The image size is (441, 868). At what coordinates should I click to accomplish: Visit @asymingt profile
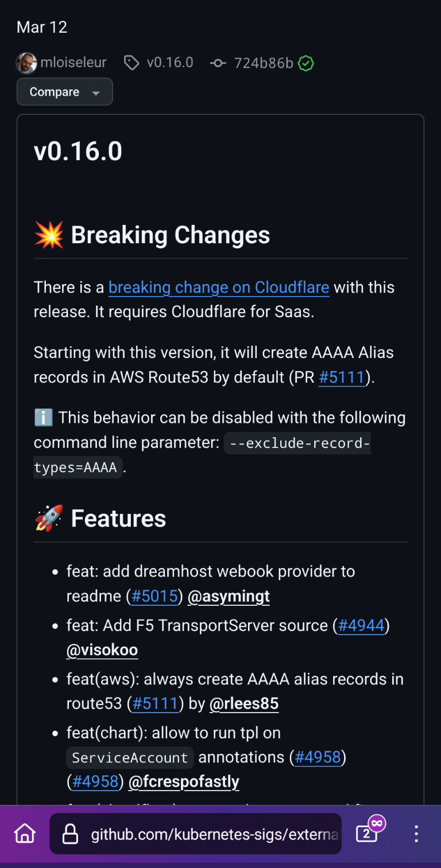point(229,597)
